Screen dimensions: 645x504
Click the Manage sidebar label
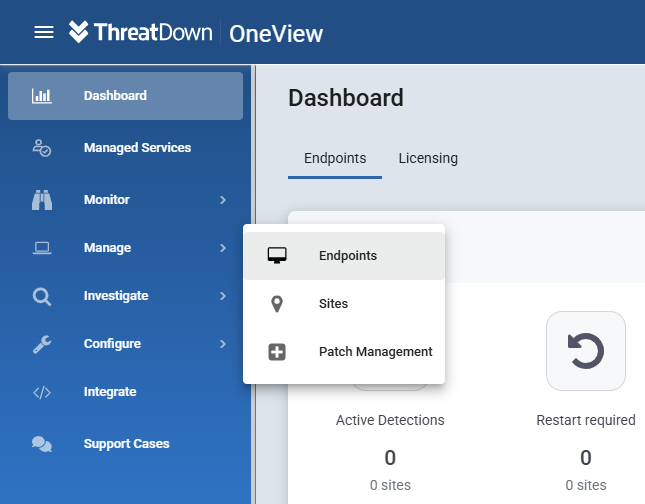pyautogui.click(x=107, y=248)
